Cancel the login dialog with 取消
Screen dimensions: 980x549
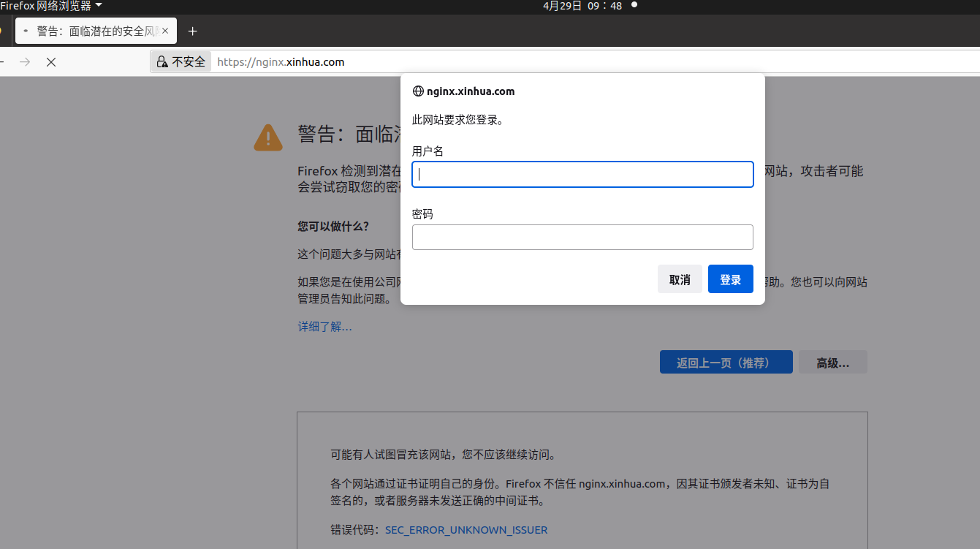pos(680,279)
